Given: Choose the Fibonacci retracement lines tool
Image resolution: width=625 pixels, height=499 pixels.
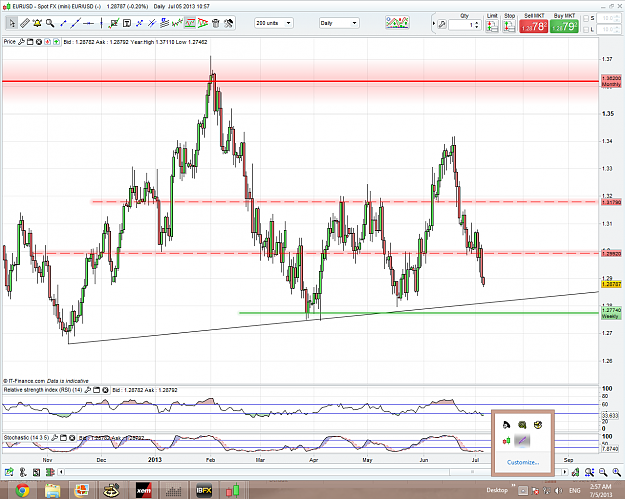Looking at the screenshot, I should 165,24.
